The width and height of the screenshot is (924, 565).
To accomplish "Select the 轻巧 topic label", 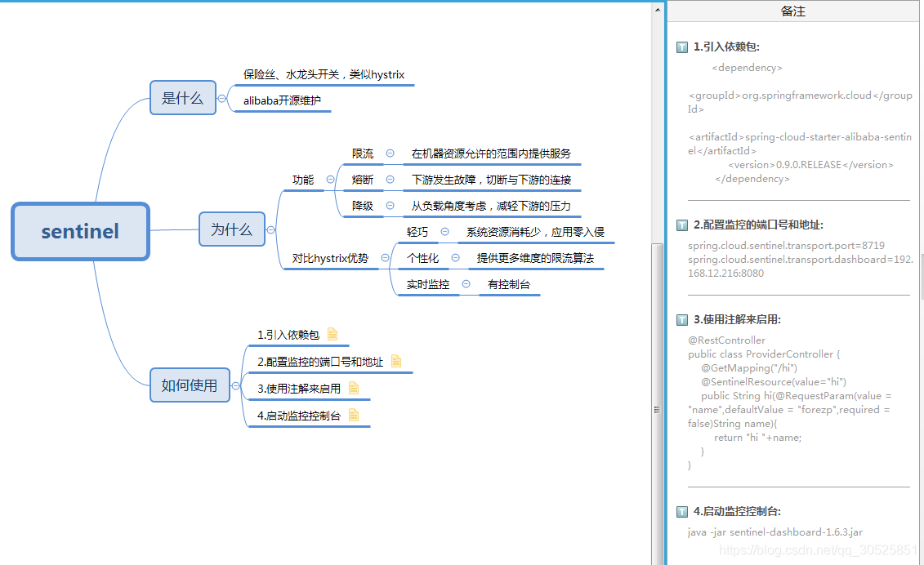I will coord(417,232).
